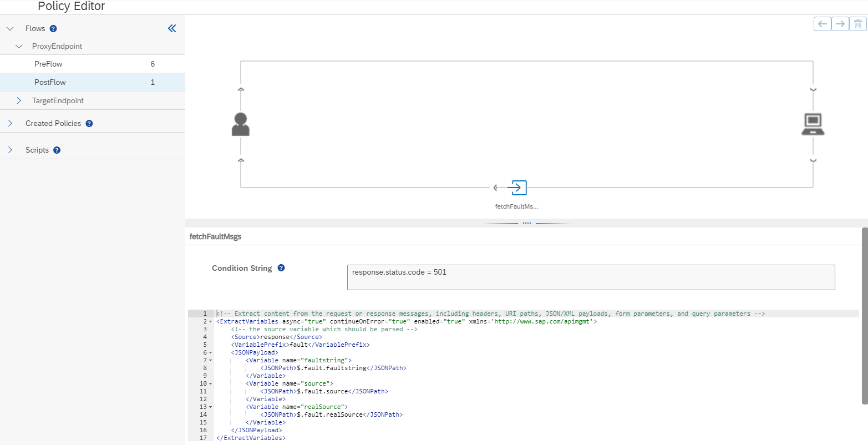Click the upper arrow above the server icon
This screenshot has width=868, height=445.
[813, 89]
